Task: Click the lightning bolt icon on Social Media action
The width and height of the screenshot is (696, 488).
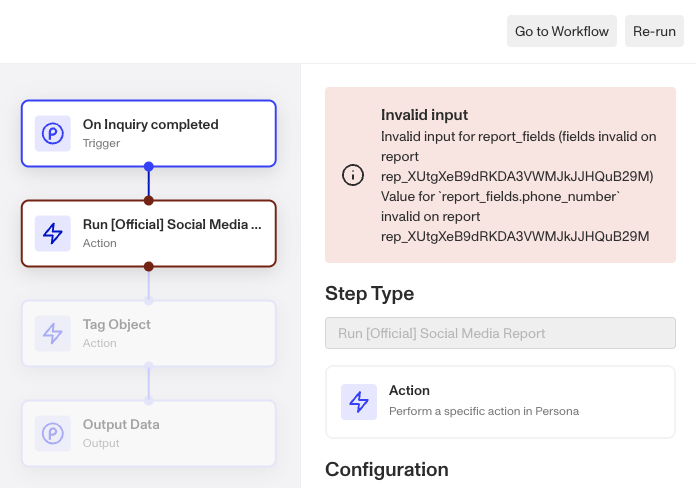Action: [52, 233]
